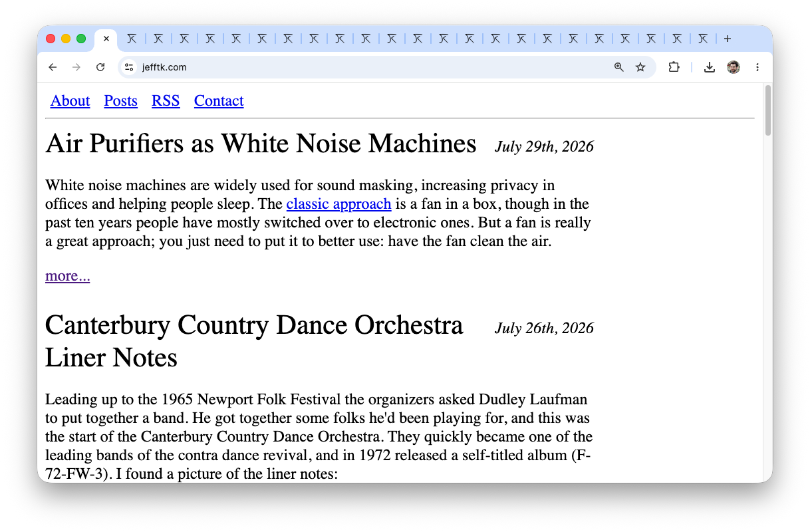Minimize the window with the yellow button
Image resolution: width=810 pixels, height=532 pixels.
point(66,39)
